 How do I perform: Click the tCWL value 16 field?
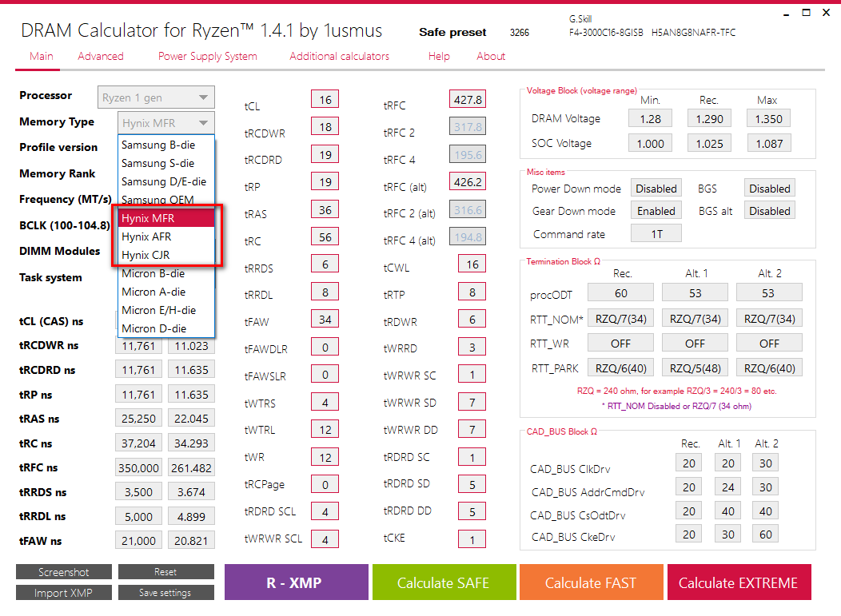point(472,264)
